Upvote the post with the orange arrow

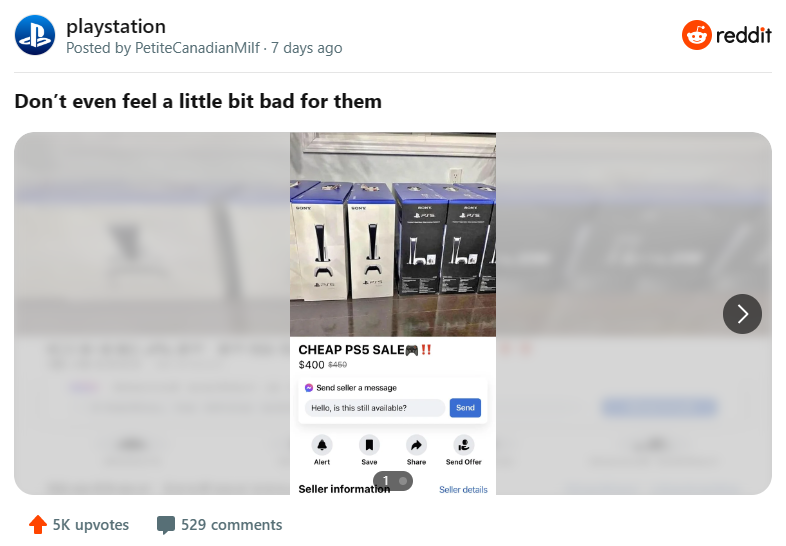38,524
